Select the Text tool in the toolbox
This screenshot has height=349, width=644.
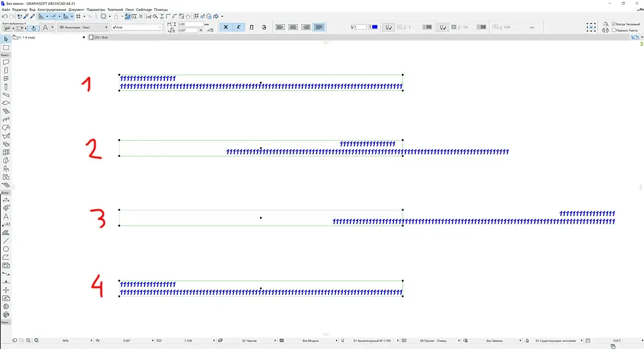click(x=6, y=216)
